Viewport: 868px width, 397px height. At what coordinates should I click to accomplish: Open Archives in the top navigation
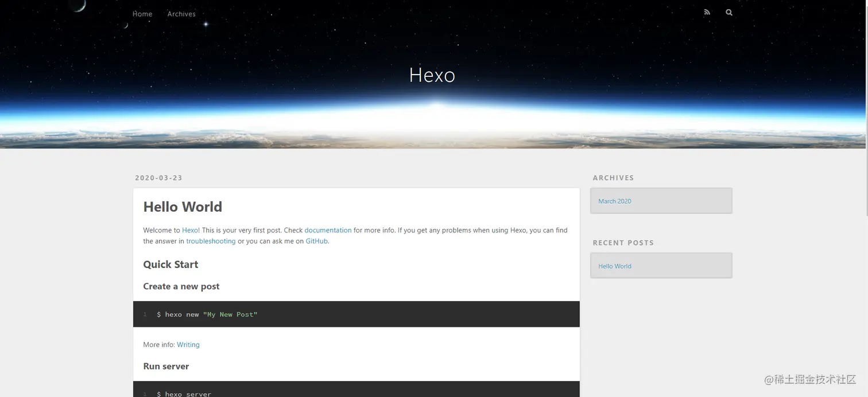coord(181,14)
